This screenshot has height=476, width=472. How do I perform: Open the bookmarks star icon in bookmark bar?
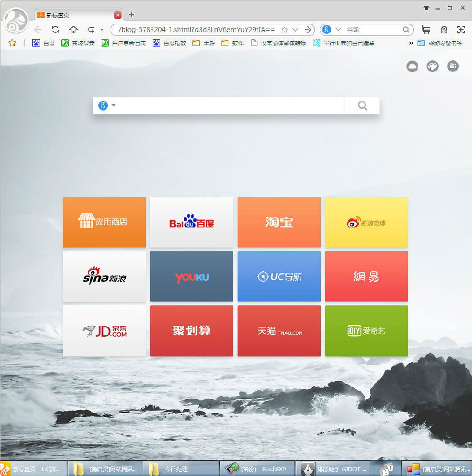12,43
